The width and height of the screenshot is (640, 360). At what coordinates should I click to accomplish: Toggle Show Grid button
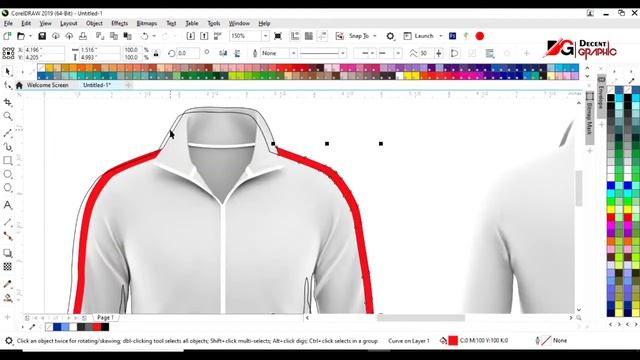(x=309, y=36)
